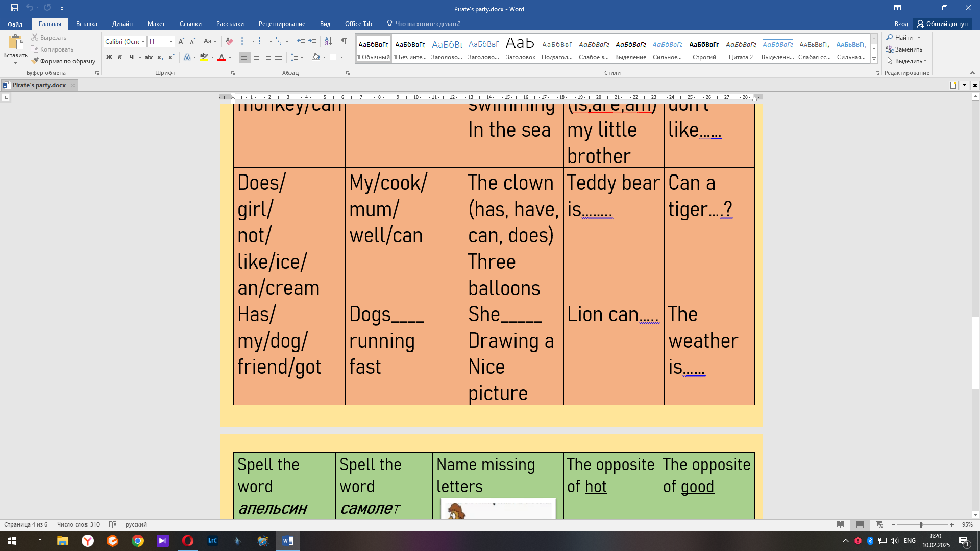980x551 pixels.
Task: Open spell check proofing icon in status bar
Action: click(x=113, y=524)
